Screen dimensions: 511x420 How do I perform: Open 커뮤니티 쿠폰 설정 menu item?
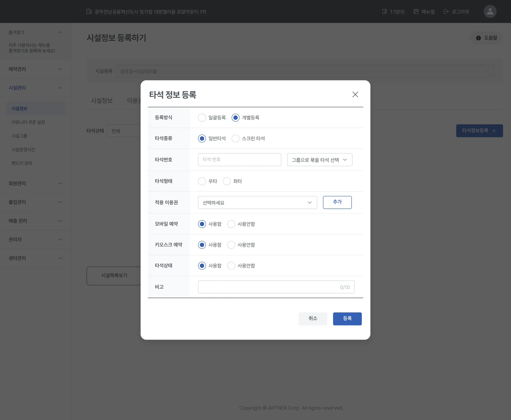[x=28, y=122]
